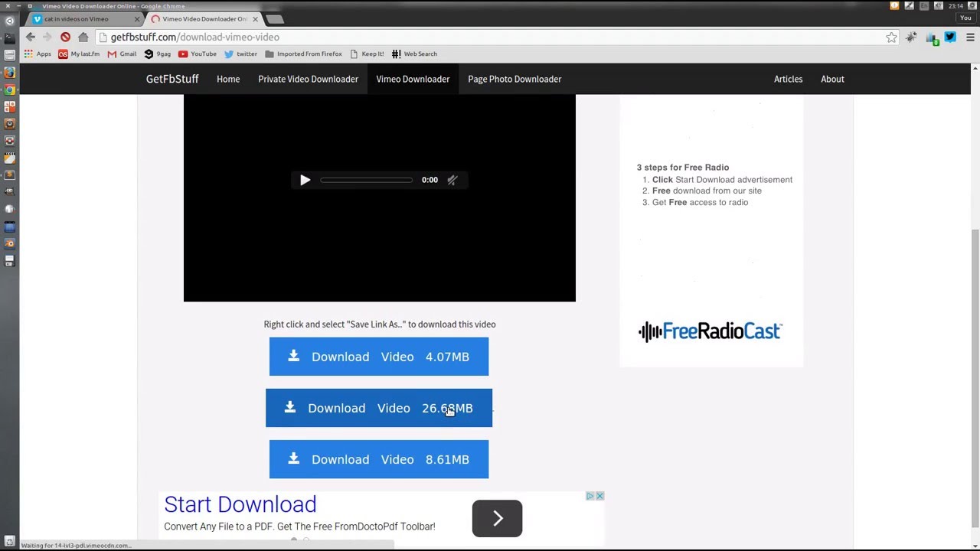Open the bug extension icon
This screenshot has width=980, height=551.
pyautogui.click(x=911, y=37)
